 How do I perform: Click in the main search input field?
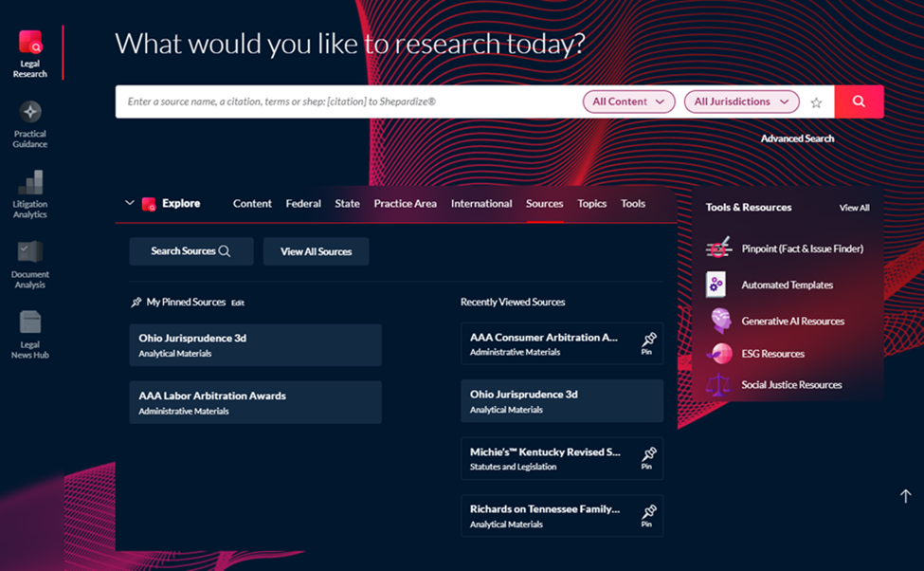[x=348, y=101]
